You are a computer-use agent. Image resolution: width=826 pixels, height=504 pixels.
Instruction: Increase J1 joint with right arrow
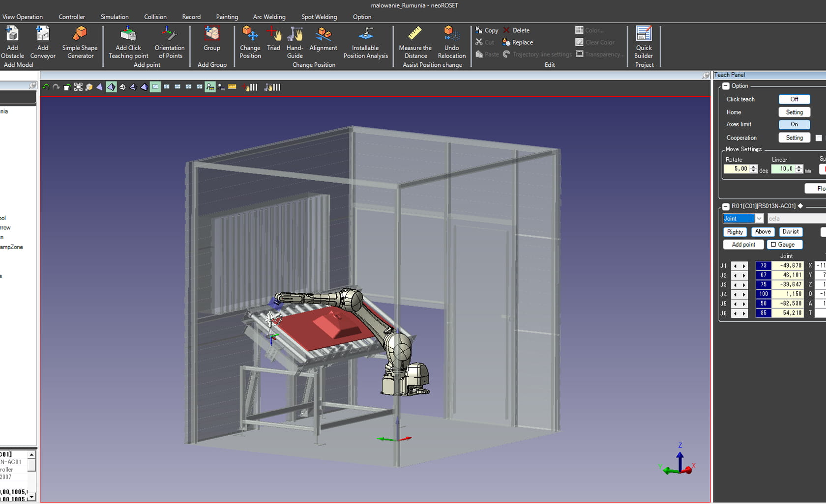coord(744,266)
